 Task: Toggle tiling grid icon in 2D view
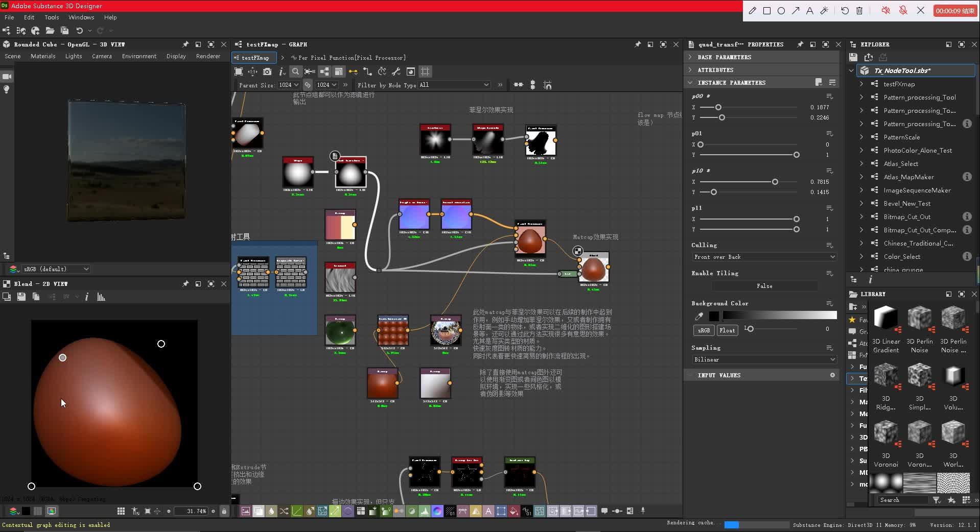click(x=121, y=511)
